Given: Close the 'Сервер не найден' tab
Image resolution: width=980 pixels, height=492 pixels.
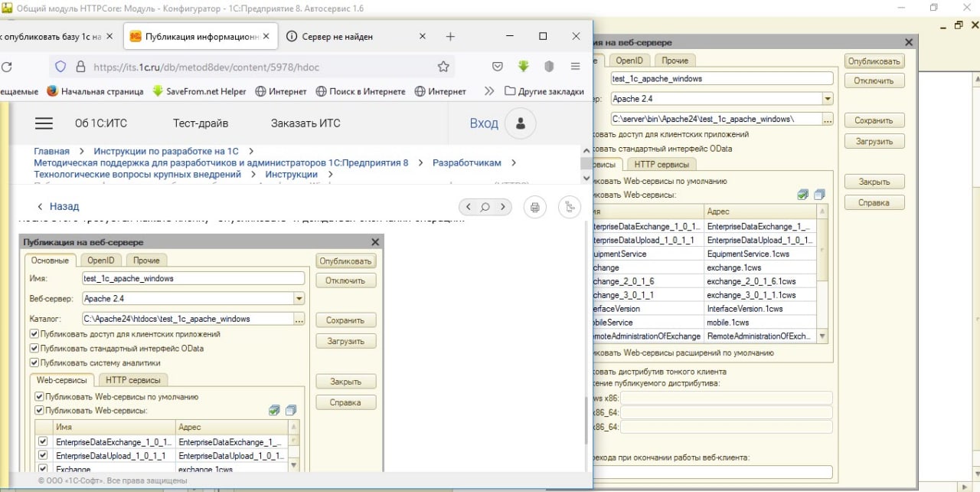Looking at the screenshot, I should point(422,36).
